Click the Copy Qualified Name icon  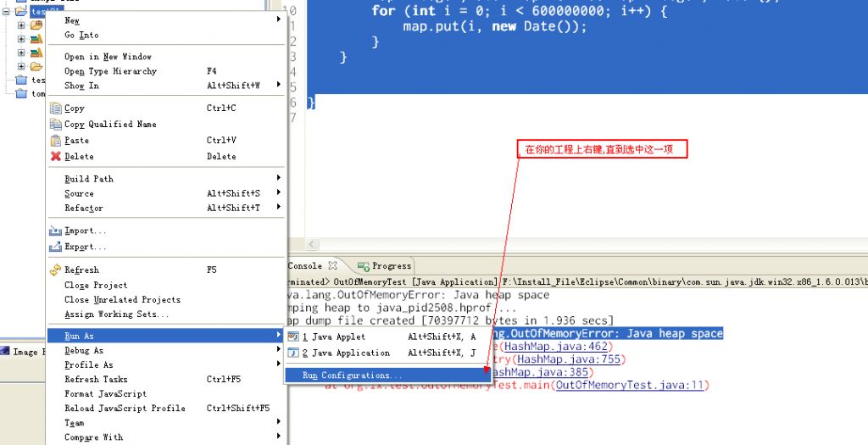click(x=55, y=124)
